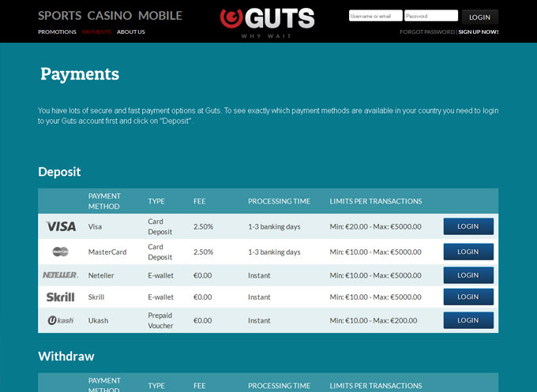The height and width of the screenshot is (392, 537).
Task: Click the Skrill payment method name
Action: (96, 297)
